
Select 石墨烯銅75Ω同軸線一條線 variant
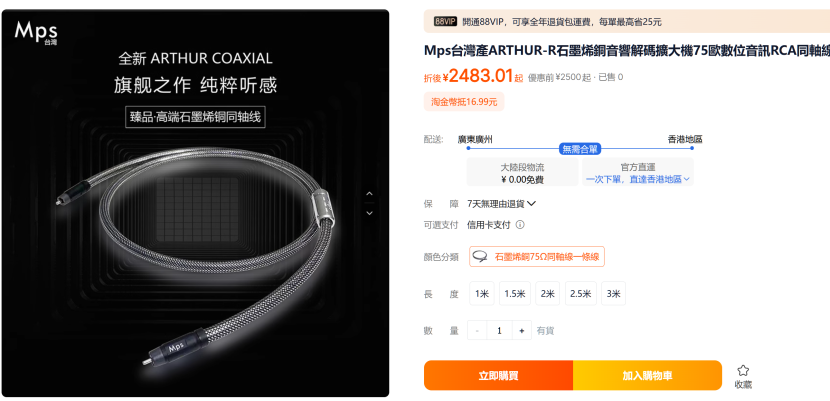click(537, 257)
